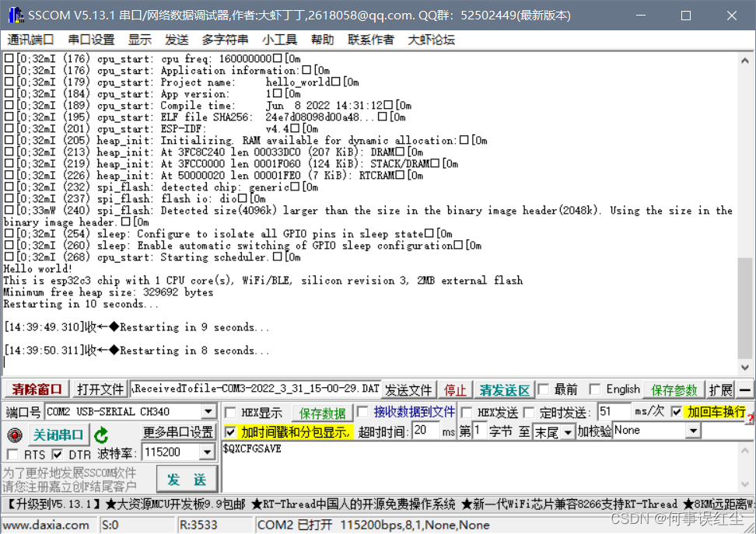Open the 发送 menu

177,40
